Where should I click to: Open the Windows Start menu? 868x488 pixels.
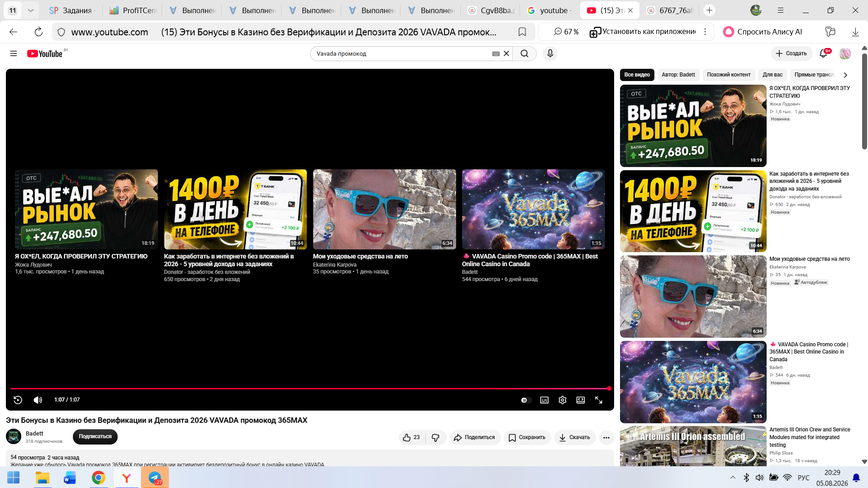pos(14,478)
